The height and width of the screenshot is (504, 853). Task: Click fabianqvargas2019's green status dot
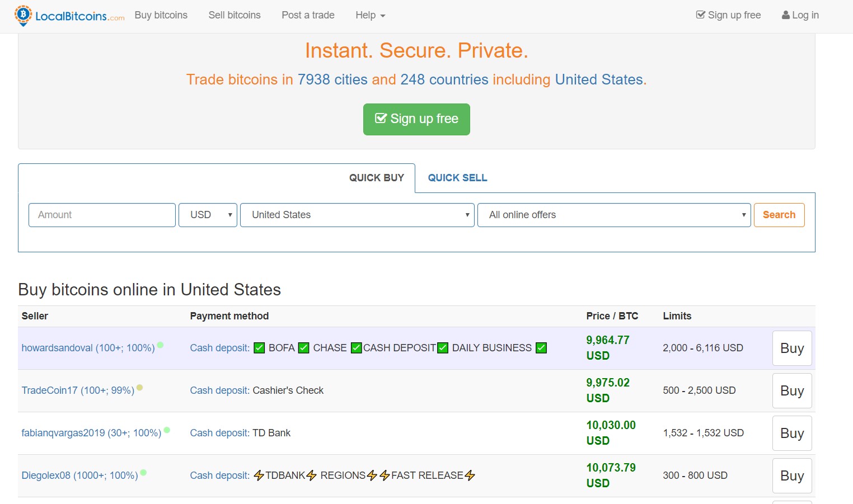coord(167,430)
